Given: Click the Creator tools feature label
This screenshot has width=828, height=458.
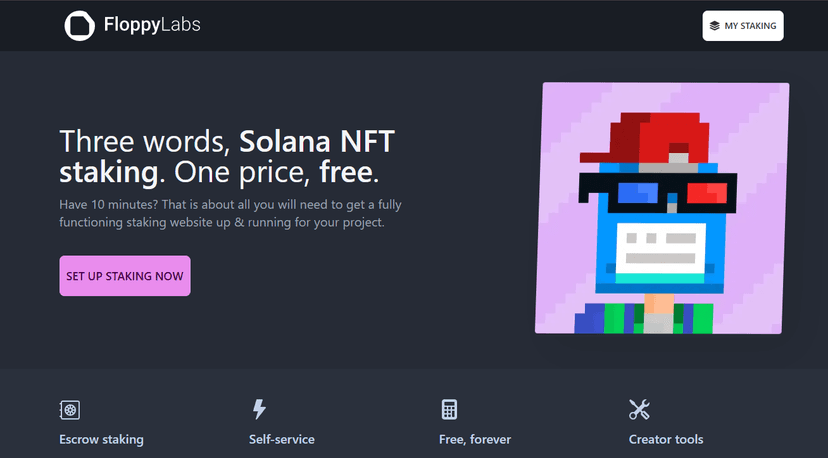Looking at the screenshot, I should [666, 439].
